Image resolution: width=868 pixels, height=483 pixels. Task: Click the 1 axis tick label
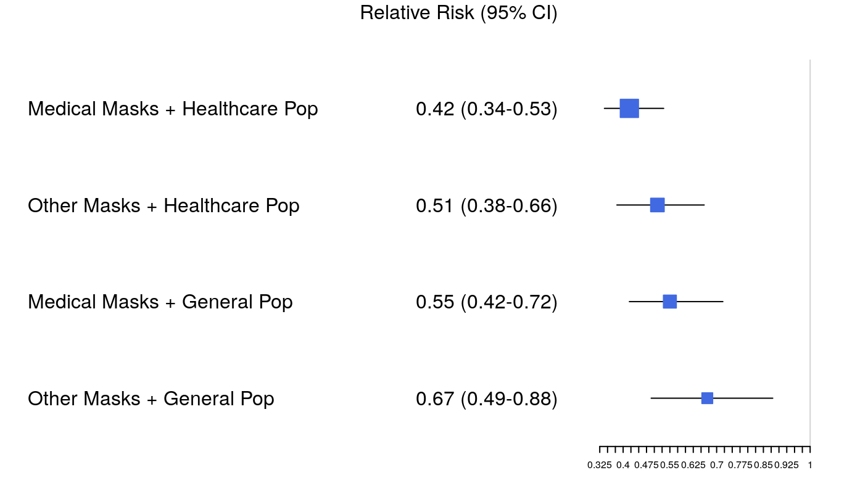pos(809,465)
